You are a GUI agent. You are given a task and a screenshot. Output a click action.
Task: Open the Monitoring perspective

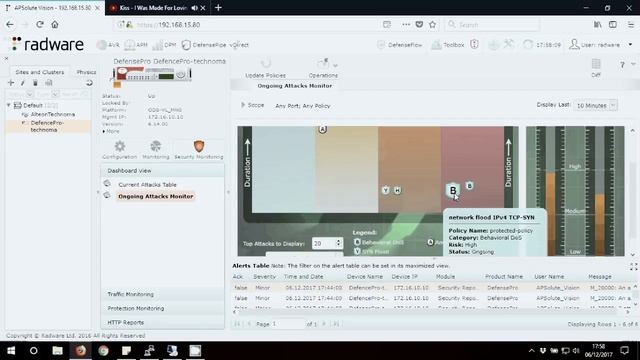(156, 150)
